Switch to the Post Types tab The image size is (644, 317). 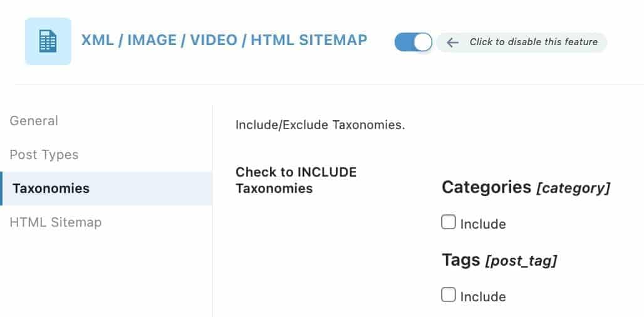(x=44, y=155)
